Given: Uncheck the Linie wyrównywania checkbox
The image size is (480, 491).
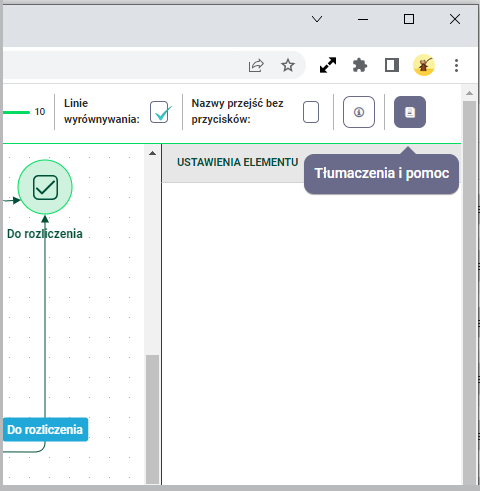Looking at the screenshot, I should pyautogui.click(x=159, y=112).
